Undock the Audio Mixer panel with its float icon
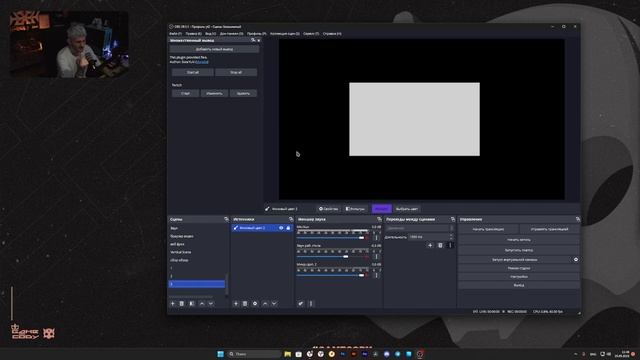This screenshot has height=360, width=640. [379, 219]
